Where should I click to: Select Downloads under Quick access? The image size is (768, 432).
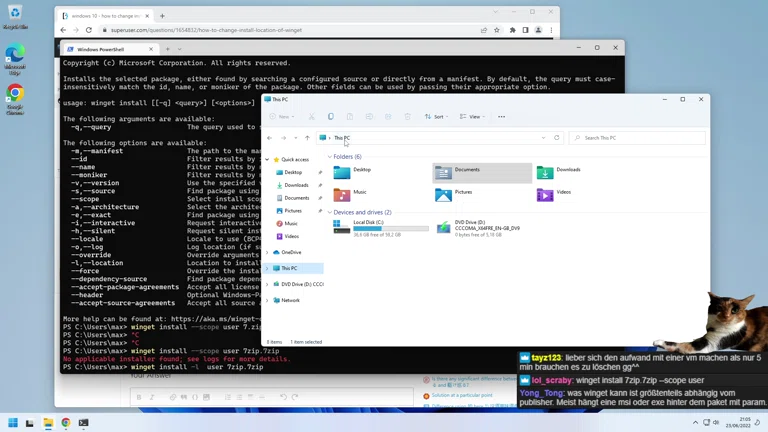pos(296,185)
